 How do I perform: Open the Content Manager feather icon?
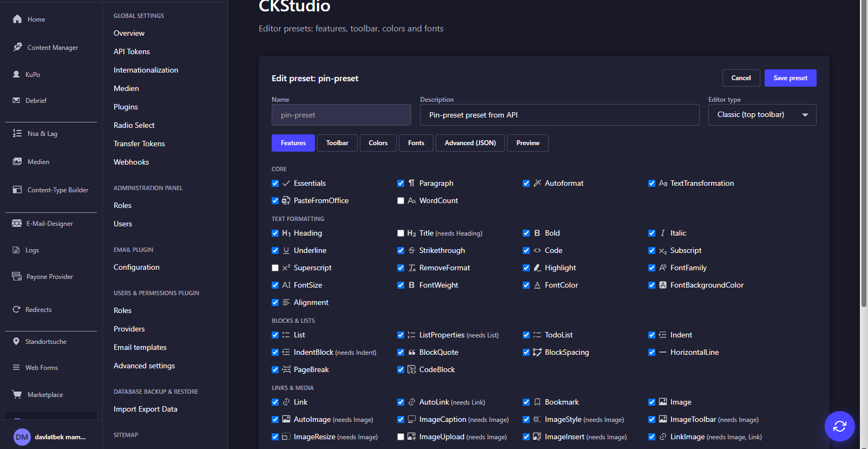pos(17,47)
